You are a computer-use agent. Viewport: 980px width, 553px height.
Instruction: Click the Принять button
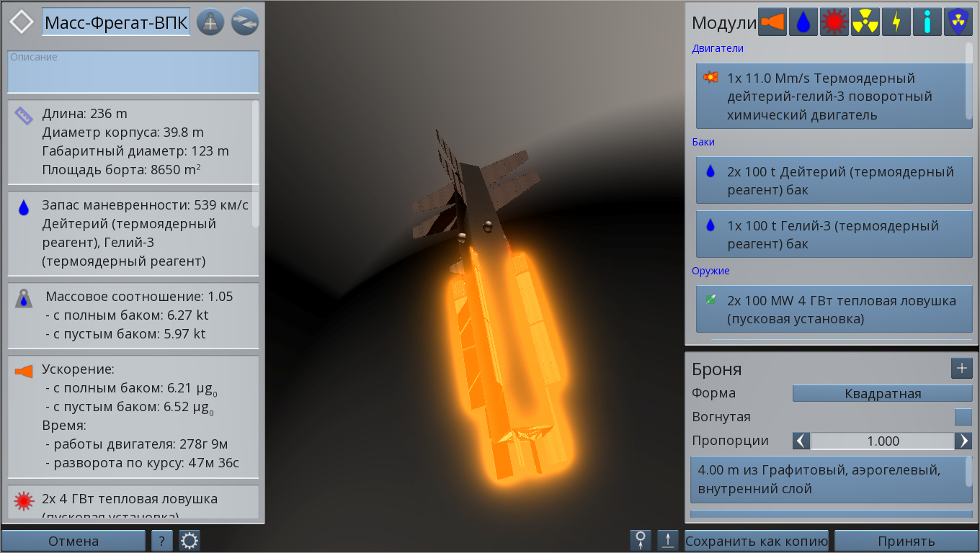pos(906,541)
